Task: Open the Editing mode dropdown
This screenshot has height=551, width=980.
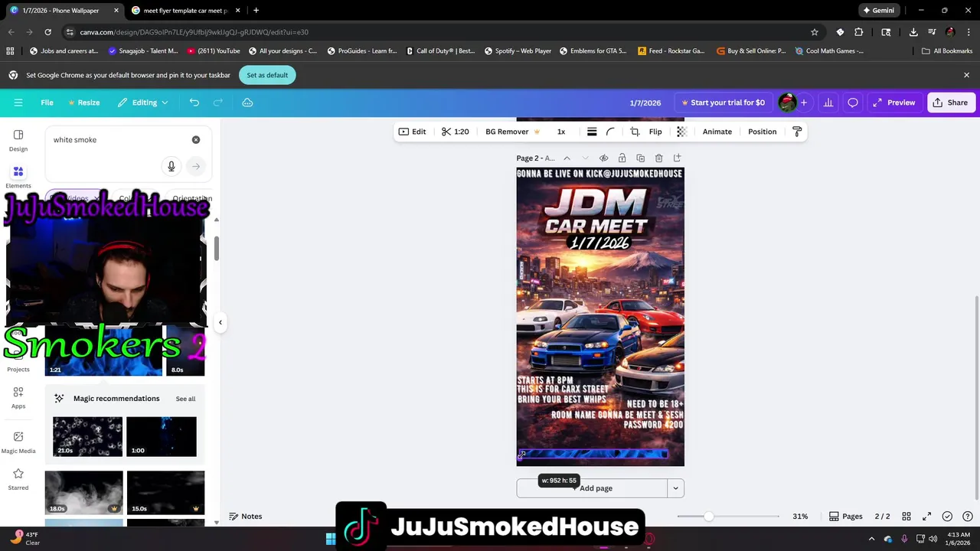Action: coord(142,103)
